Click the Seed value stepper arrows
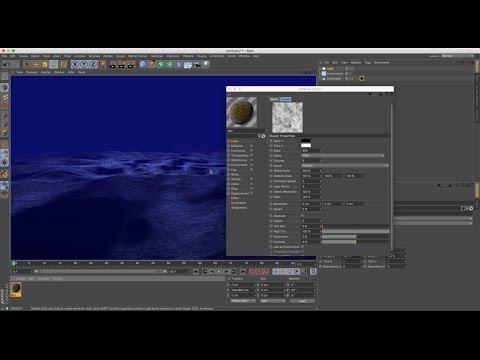The image size is (480, 360). pyautogui.click(x=321, y=151)
